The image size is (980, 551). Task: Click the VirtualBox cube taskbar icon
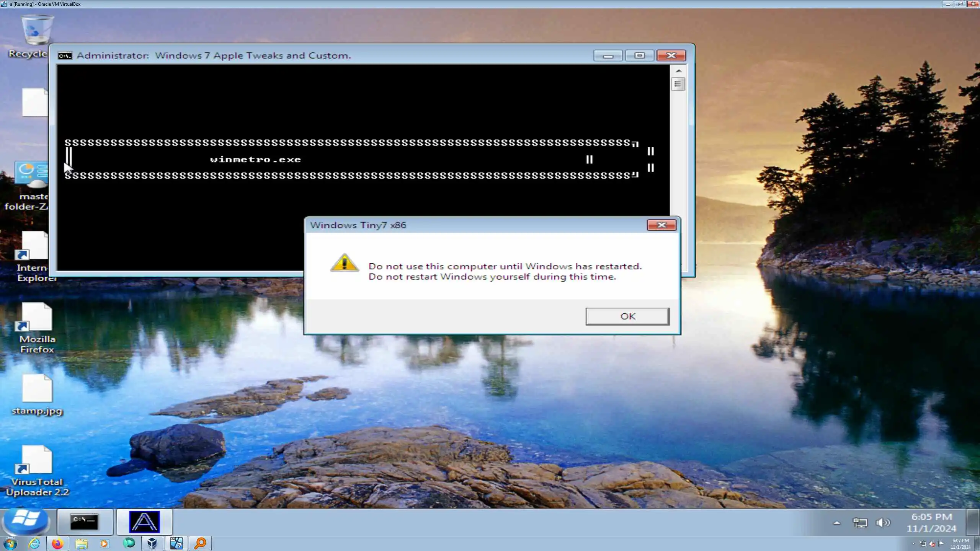pos(152,543)
